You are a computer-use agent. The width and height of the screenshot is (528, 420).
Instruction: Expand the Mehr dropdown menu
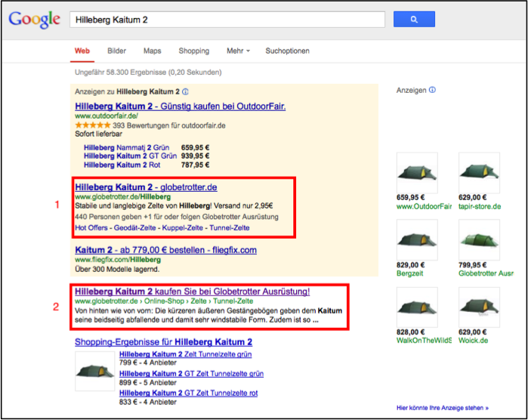tap(238, 51)
